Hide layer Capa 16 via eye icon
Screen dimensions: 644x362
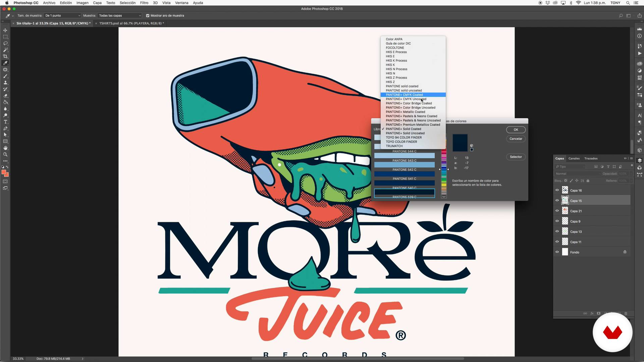557,190
